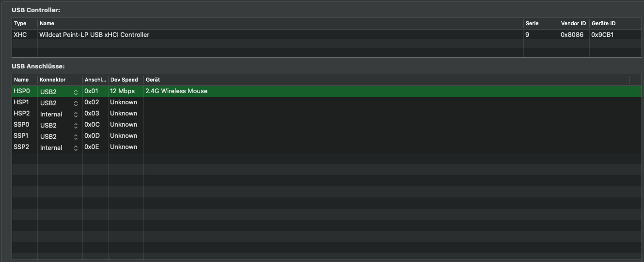Click the Anschl… port column header
644x262 pixels.
(x=95, y=80)
